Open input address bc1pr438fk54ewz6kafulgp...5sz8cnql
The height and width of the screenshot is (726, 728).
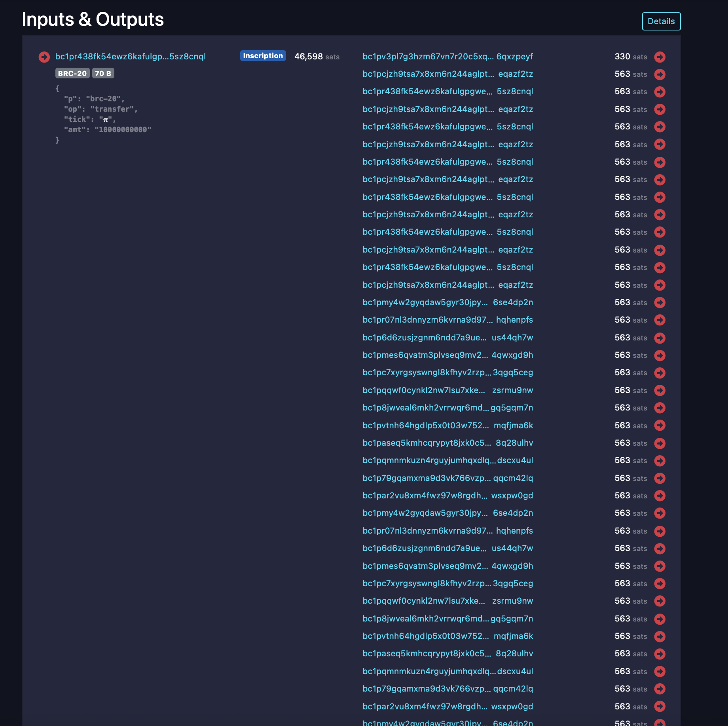pyautogui.click(x=131, y=57)
